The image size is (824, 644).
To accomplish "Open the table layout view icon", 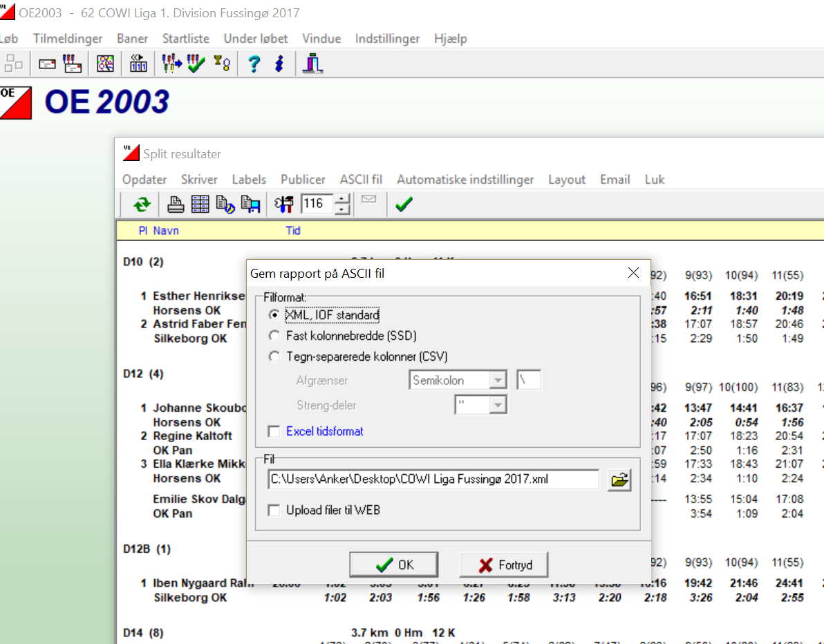I will point(200,205).
